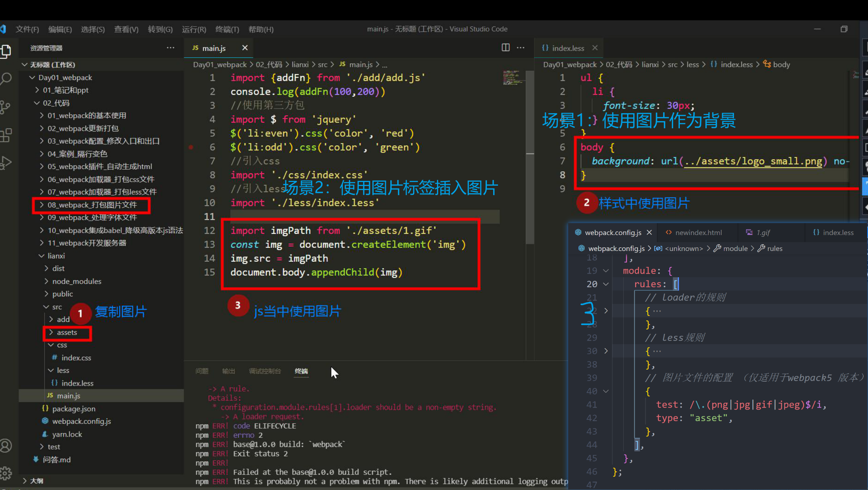Open the 运行(R) menu
Image resolution: width=868 pixels, height=490 pixels.
194,29
